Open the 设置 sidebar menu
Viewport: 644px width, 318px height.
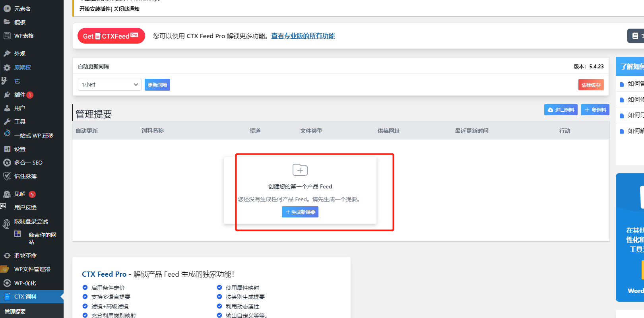[x=20, y=149]
